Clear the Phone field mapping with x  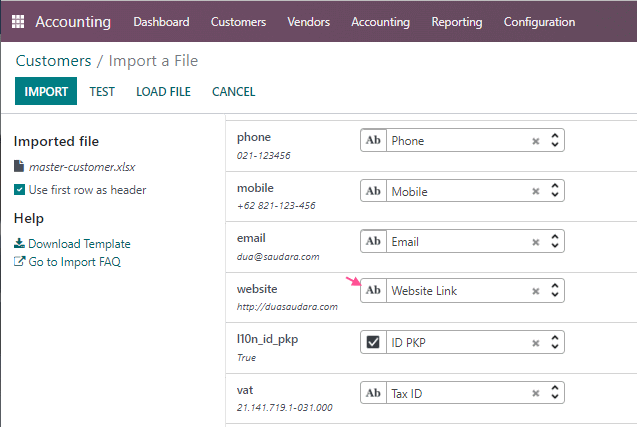[536, 141]
